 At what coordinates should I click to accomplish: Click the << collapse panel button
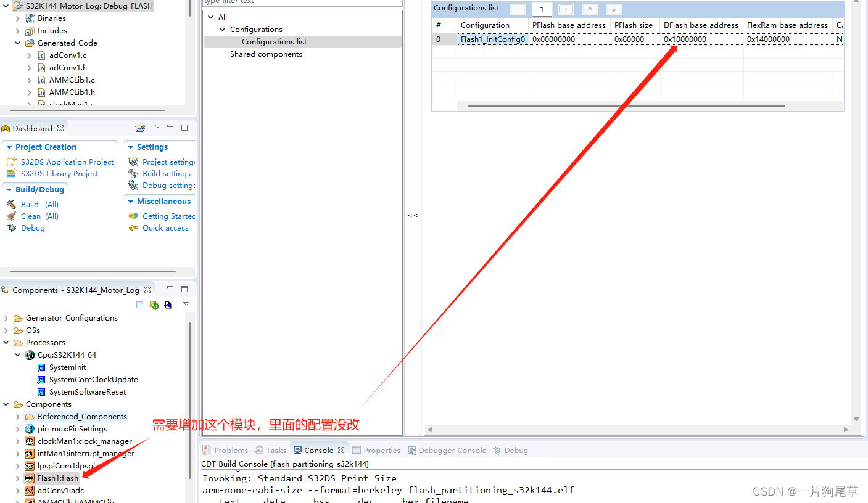click(413, 215)
